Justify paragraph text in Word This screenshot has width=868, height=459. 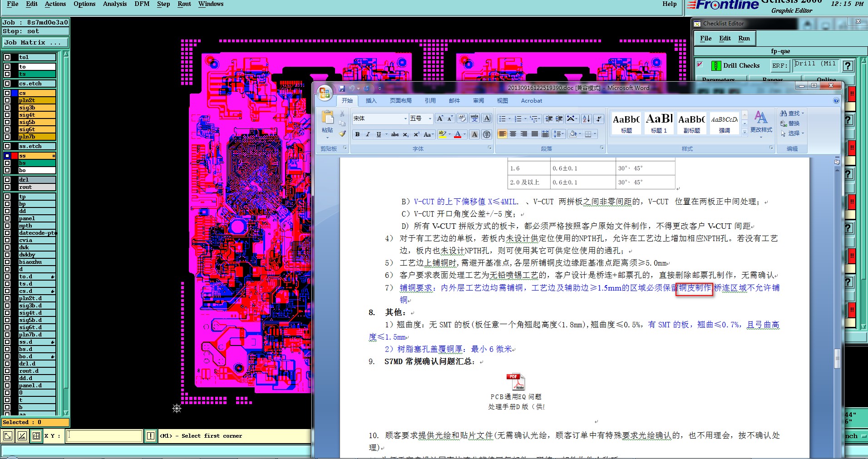pos(535,134)
